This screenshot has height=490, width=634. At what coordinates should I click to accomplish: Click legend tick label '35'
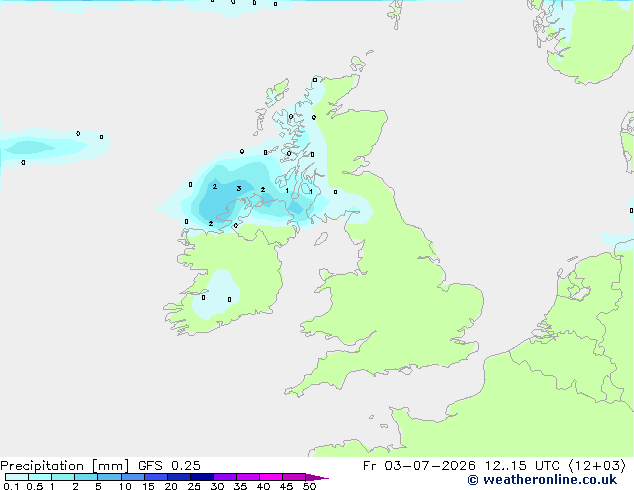[240, 486]
